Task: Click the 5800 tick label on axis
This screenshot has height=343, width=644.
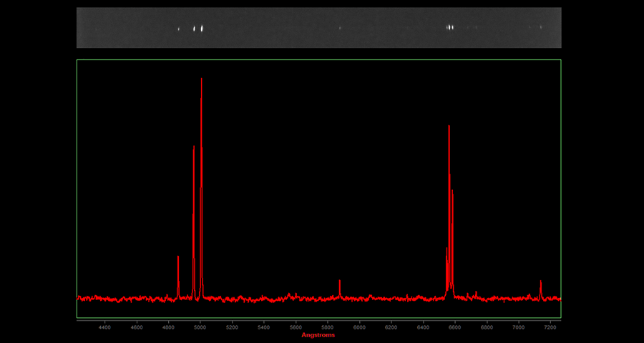Action: (x=328, y=327)
